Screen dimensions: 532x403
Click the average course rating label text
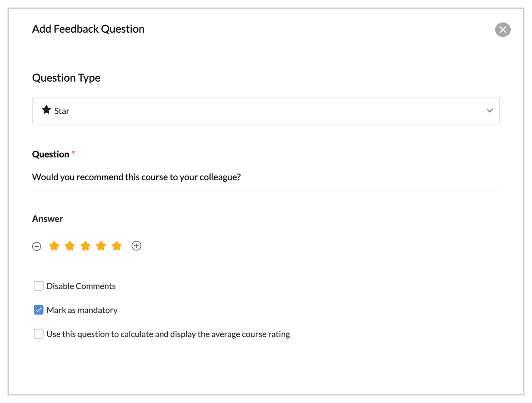click(x=168, y=334)
